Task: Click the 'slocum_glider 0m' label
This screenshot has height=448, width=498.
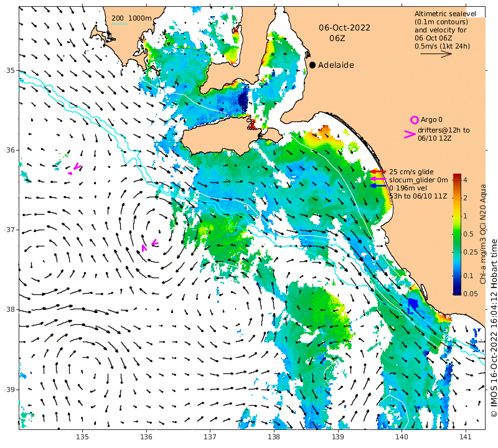Action: coord(418,180)
